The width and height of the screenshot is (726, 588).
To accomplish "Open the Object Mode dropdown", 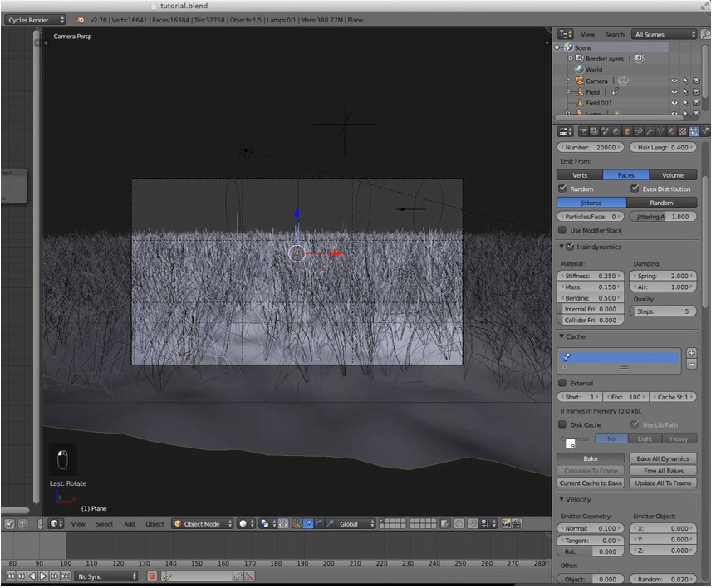I will (x=204, y=524).
